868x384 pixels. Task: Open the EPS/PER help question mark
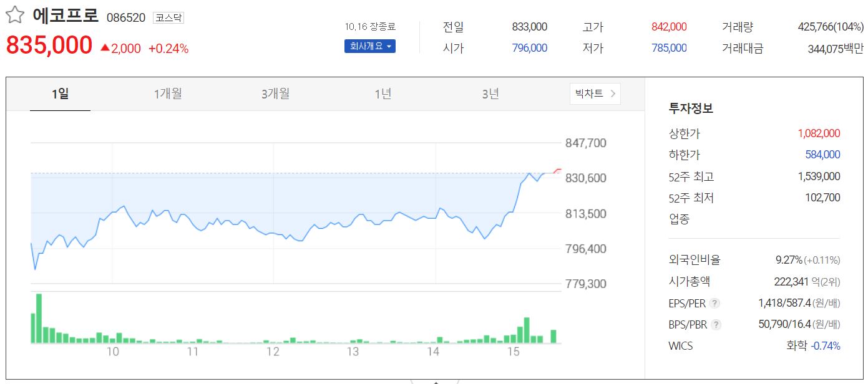tap(714, 303)
